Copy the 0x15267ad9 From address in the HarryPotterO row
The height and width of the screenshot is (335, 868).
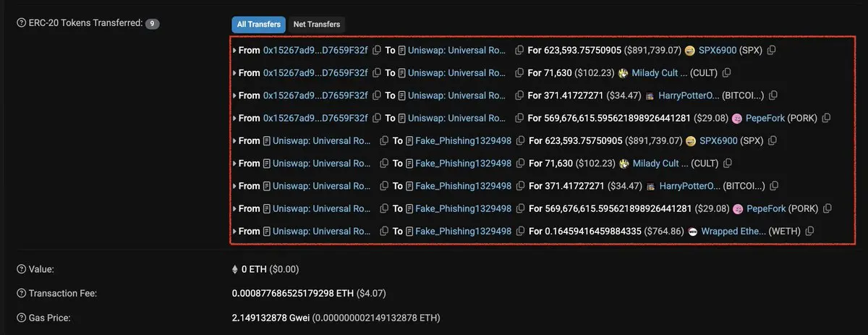click(377, 96)
